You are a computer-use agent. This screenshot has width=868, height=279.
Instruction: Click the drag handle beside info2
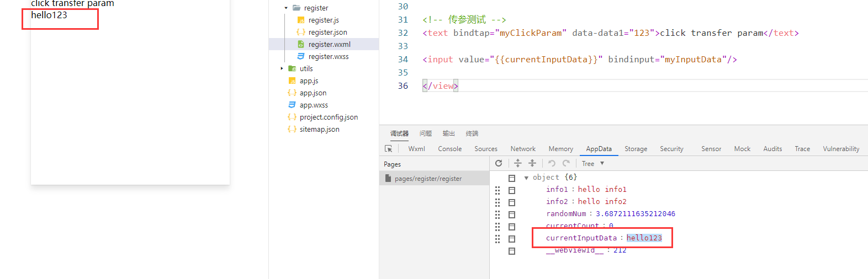497,202
